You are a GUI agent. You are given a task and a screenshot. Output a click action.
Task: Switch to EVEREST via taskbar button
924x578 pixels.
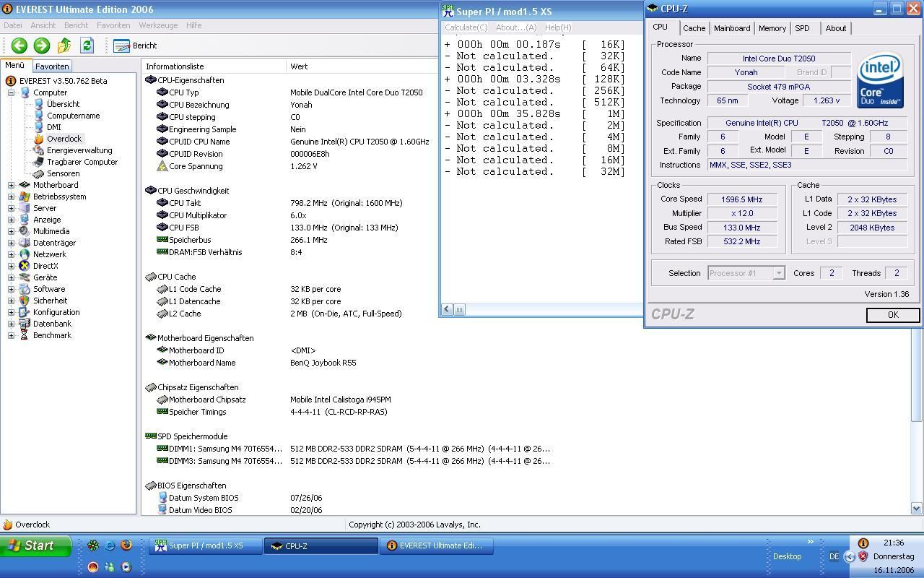(x=436, y=546)
